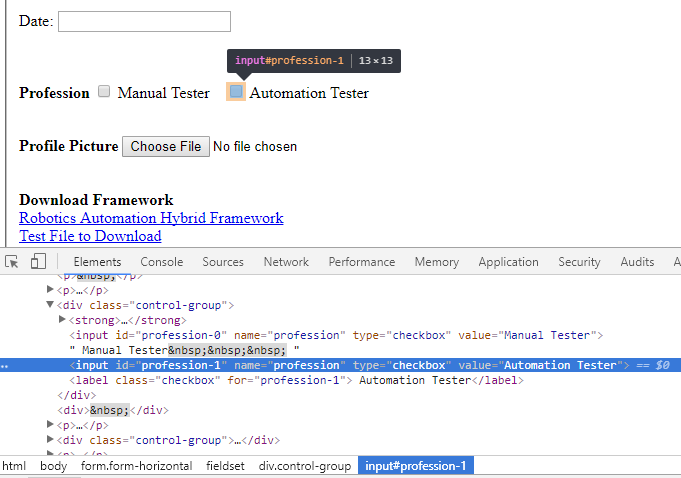This screenshot has height=478, width=681.
Task: Open the Application tab
Action: coord(508,262)
